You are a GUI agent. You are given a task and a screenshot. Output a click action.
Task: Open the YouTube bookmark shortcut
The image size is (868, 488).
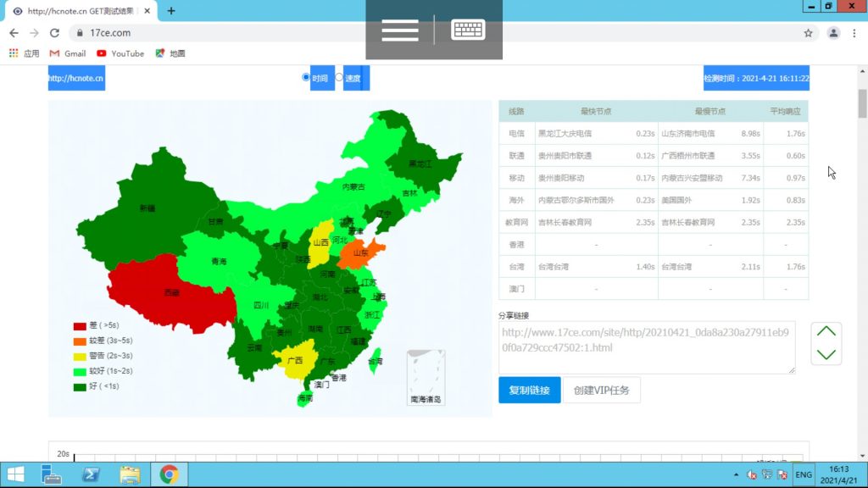pyautogui.click(x=120, y=53)
